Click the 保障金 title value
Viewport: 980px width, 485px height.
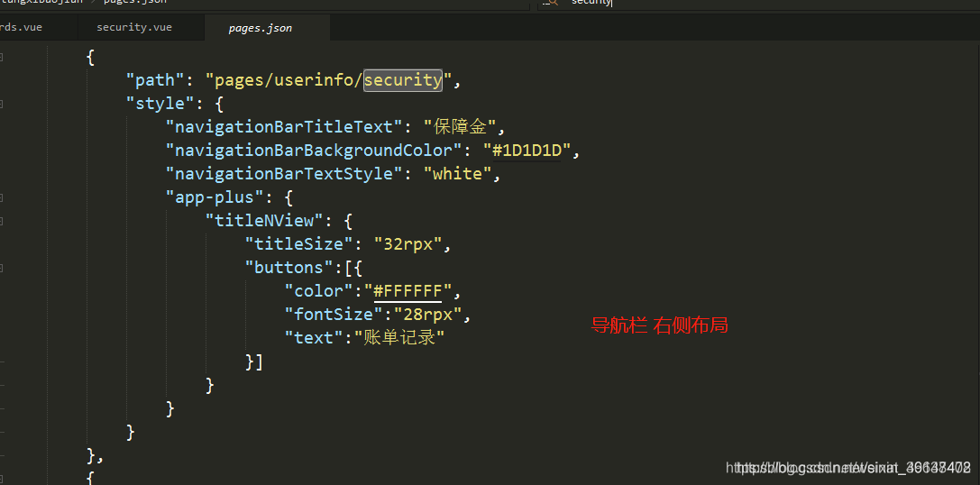click(460, 127)
